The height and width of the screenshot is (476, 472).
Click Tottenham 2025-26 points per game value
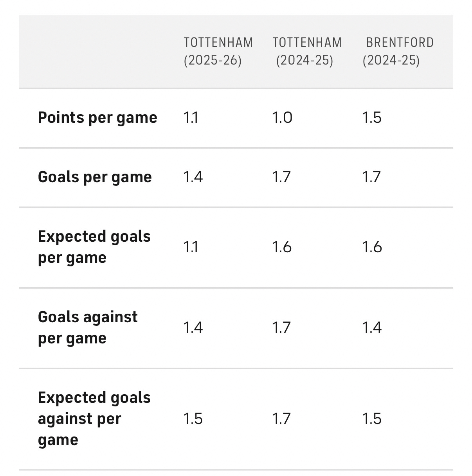pyautogui.click(x=191, y=118)
